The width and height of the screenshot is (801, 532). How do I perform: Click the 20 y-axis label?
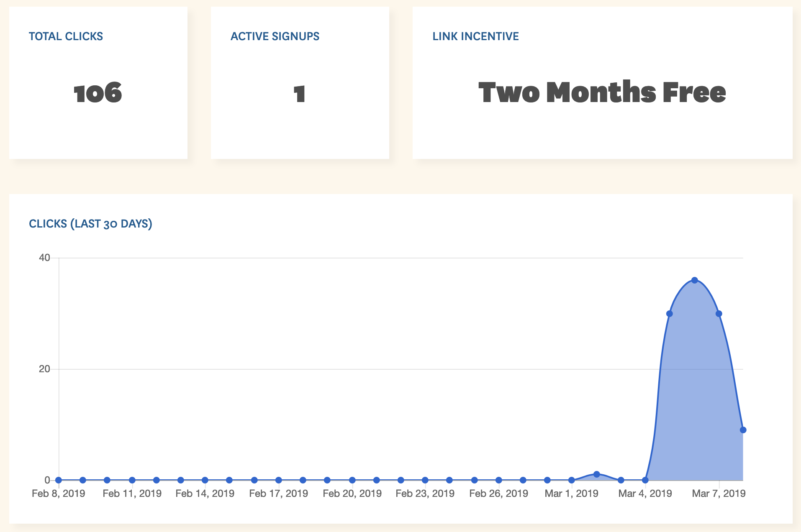click(x=44, y=369)
